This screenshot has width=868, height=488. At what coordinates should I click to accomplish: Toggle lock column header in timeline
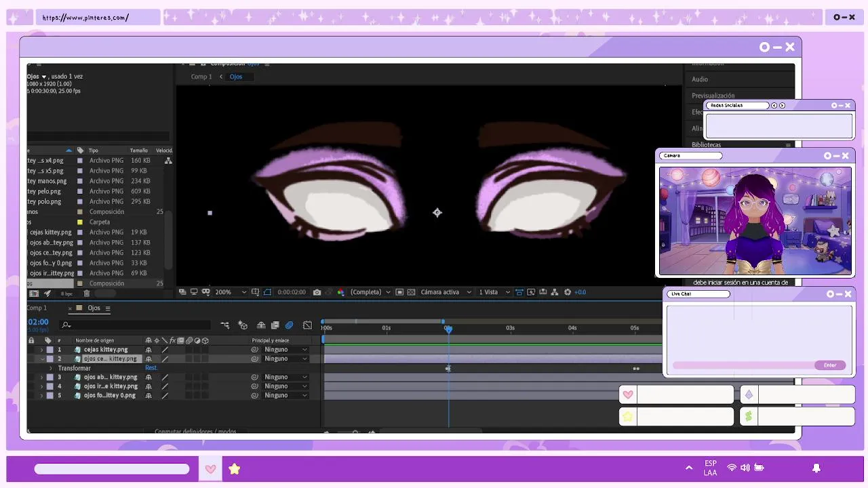point(31,340)
